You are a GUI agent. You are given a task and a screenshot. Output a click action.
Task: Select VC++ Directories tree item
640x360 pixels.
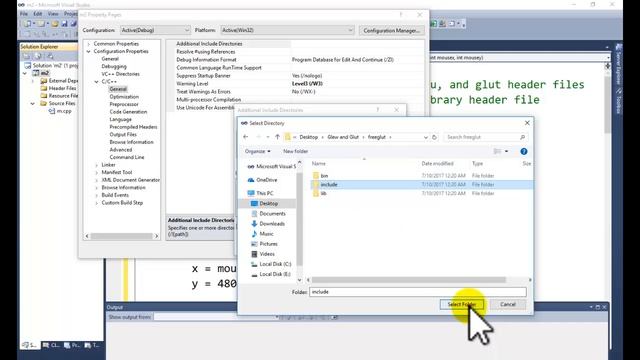click(120, 74)
